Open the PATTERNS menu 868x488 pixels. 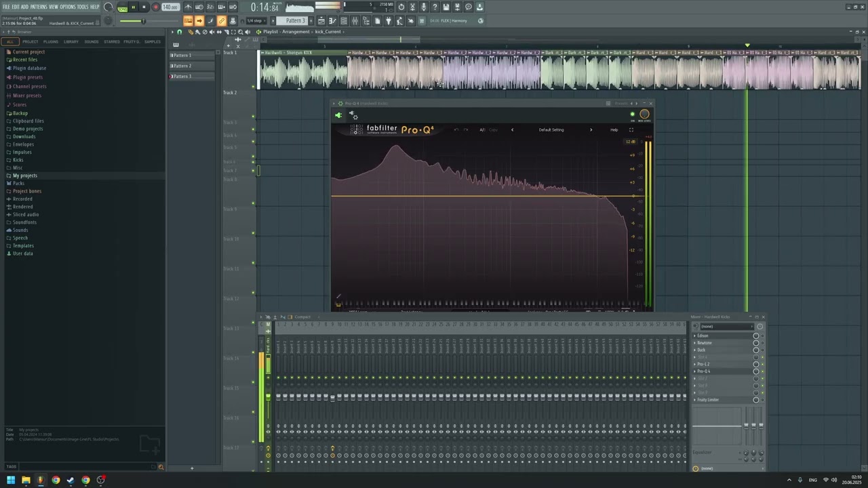coord(39,7)
